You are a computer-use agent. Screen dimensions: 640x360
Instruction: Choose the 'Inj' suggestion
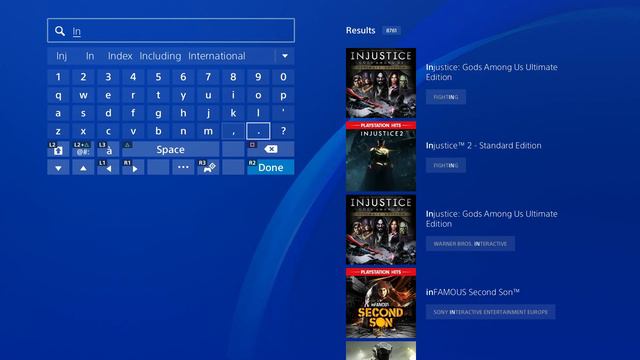coord(62,56)
